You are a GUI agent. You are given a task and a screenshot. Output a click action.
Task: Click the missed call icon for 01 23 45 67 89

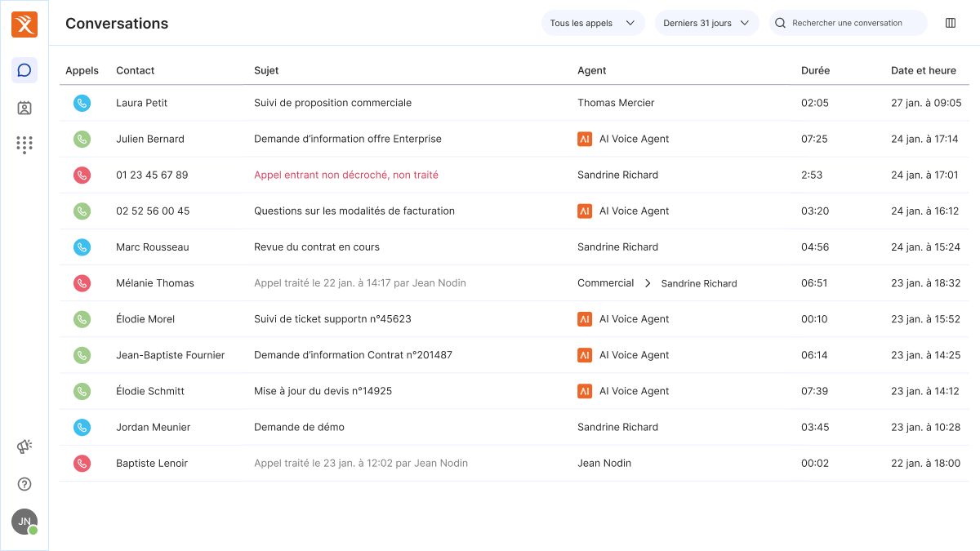82,175
